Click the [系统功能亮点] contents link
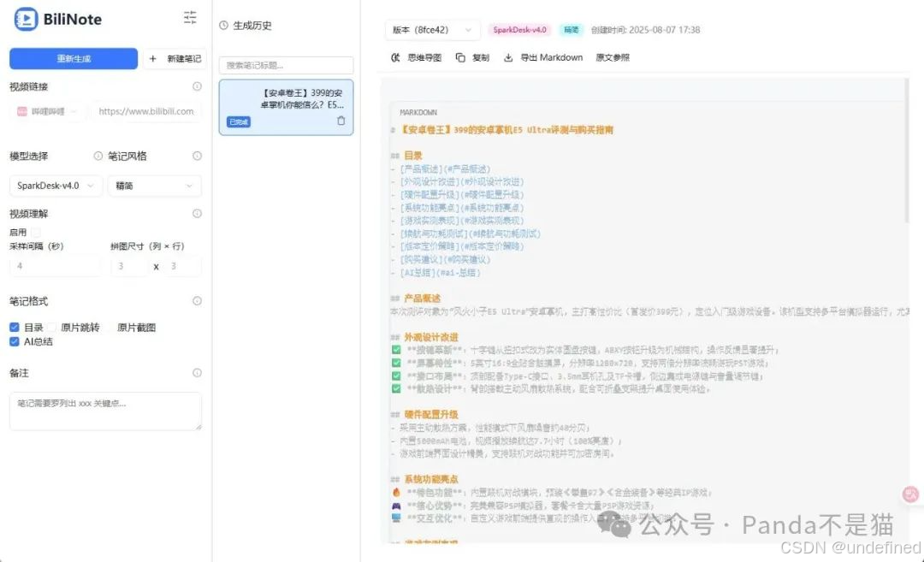 tap(462, 208)
